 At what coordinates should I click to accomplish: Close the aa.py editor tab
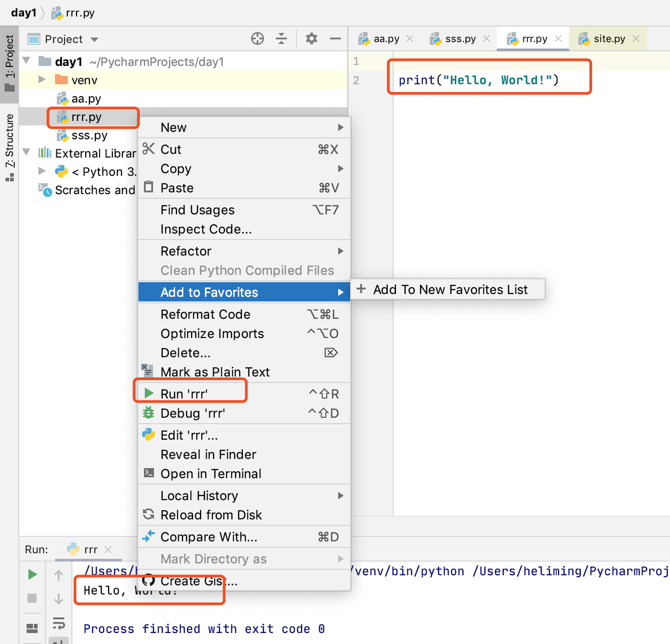click(x=410, y=39)
